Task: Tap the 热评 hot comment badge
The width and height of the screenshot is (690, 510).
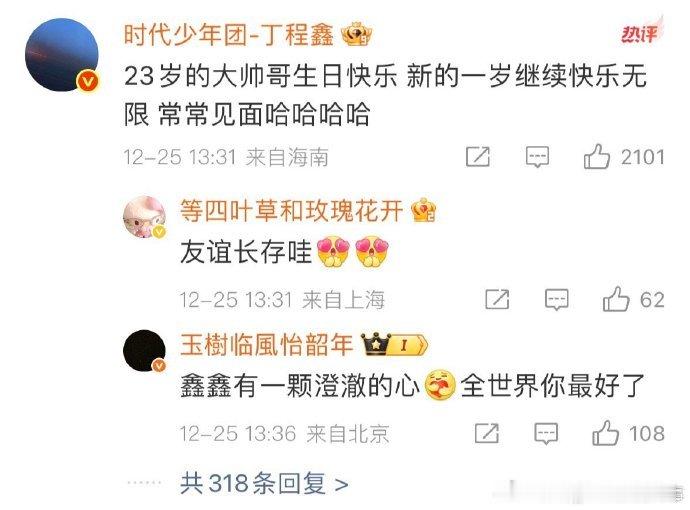Action: [640, 32]
